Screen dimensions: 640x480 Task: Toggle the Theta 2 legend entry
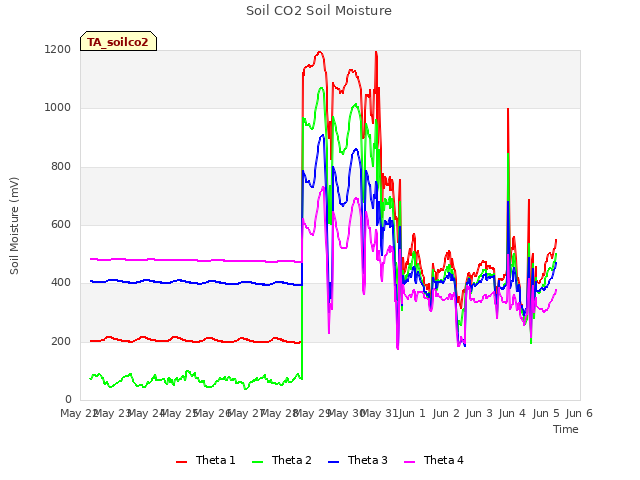[x=282, y=460]
